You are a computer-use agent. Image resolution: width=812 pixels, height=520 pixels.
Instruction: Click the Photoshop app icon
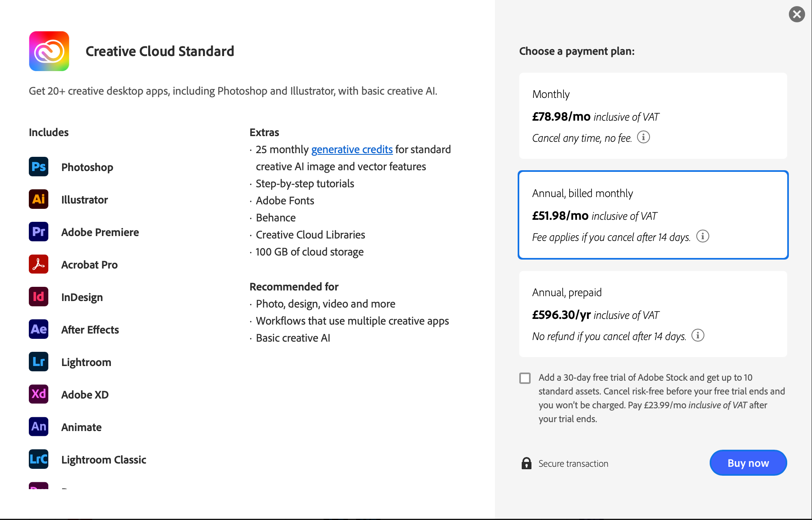39,167
